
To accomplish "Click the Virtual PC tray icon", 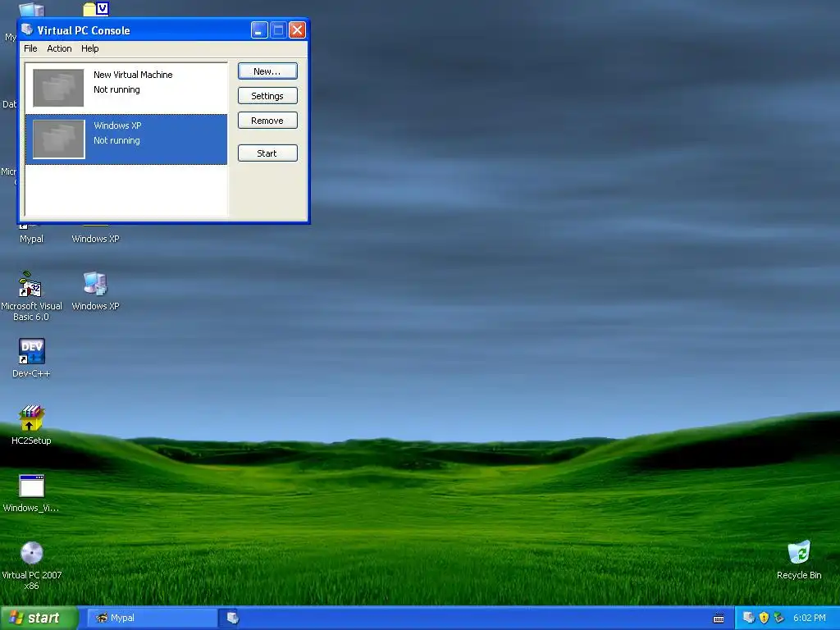I will [x=748, y=618].
